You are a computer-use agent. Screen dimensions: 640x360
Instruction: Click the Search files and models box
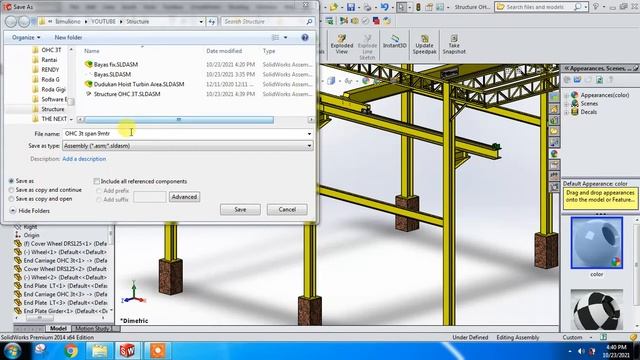point(540,7)
